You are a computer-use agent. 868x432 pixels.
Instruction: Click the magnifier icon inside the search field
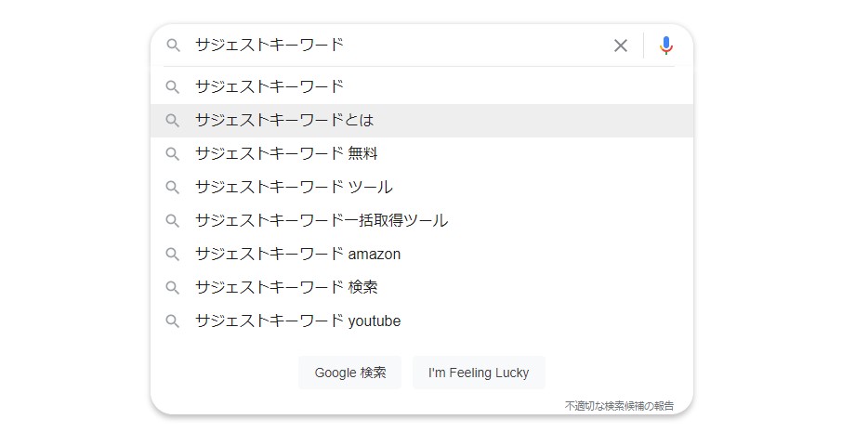click(173, 46)
